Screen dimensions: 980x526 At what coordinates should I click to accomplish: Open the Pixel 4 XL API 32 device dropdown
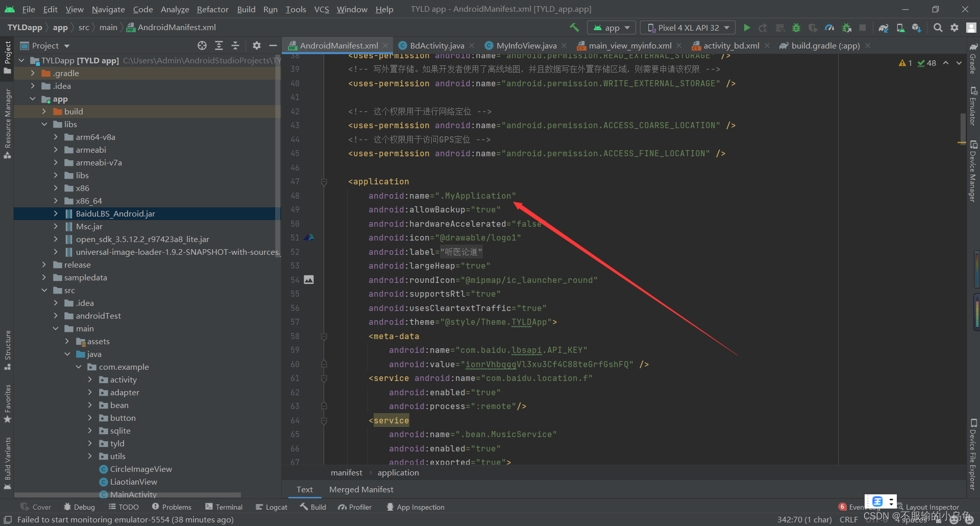coord(688,28)
